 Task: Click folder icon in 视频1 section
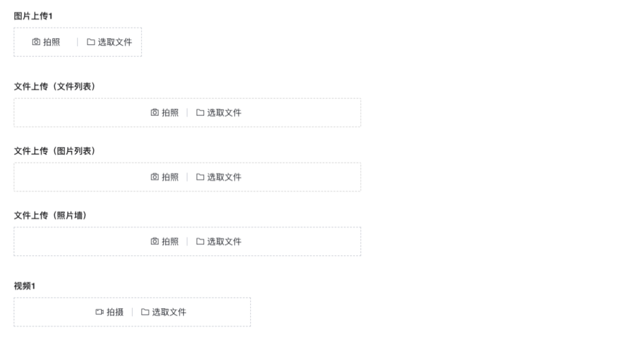coord(145,312)
